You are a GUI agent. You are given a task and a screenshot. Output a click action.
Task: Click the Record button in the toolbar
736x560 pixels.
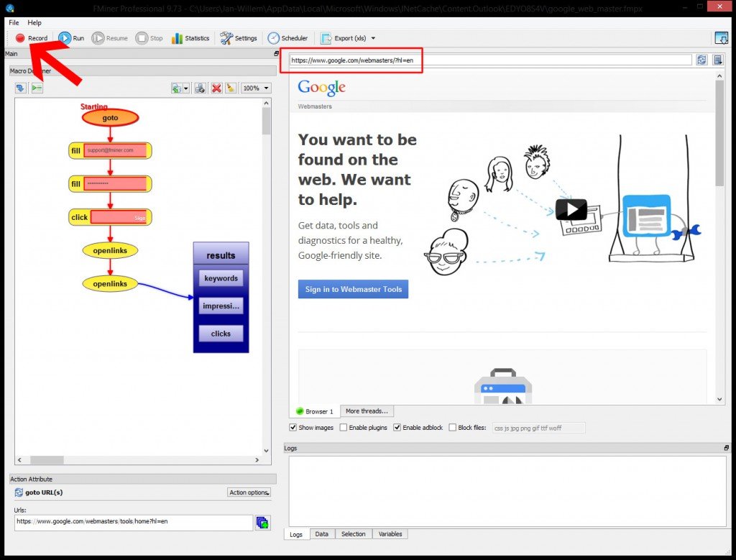coord(32,38)
